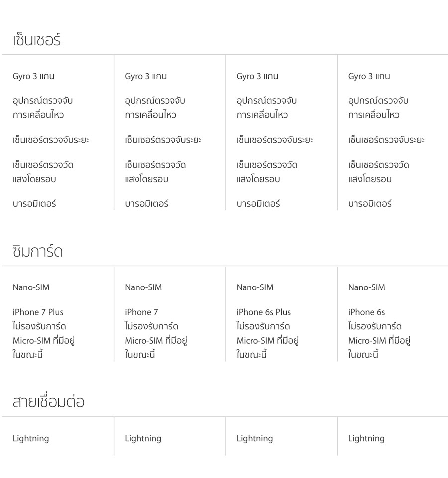Click the ซิมการ์ด section heading

pos(38,251)
